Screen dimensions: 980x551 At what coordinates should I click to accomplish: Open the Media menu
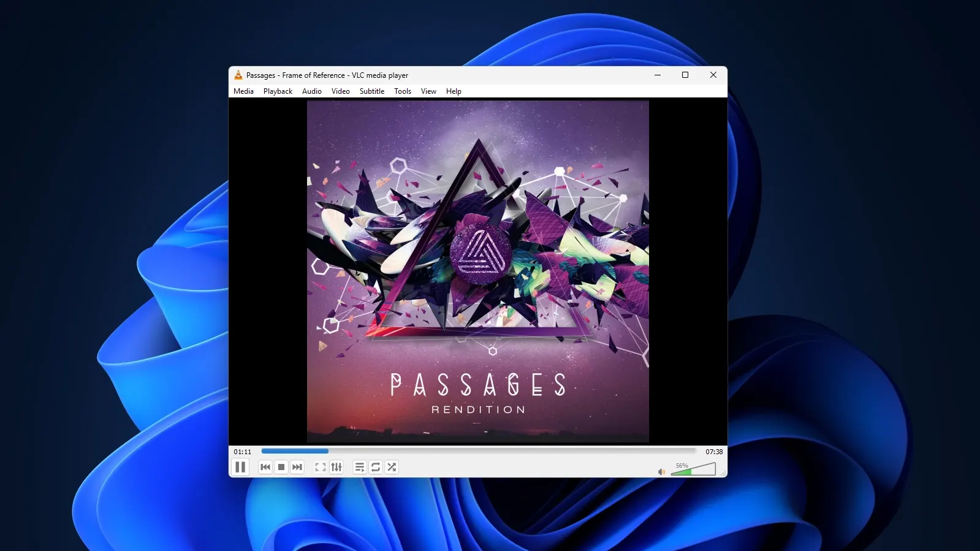pyautogui.click(x=243, y=91)
